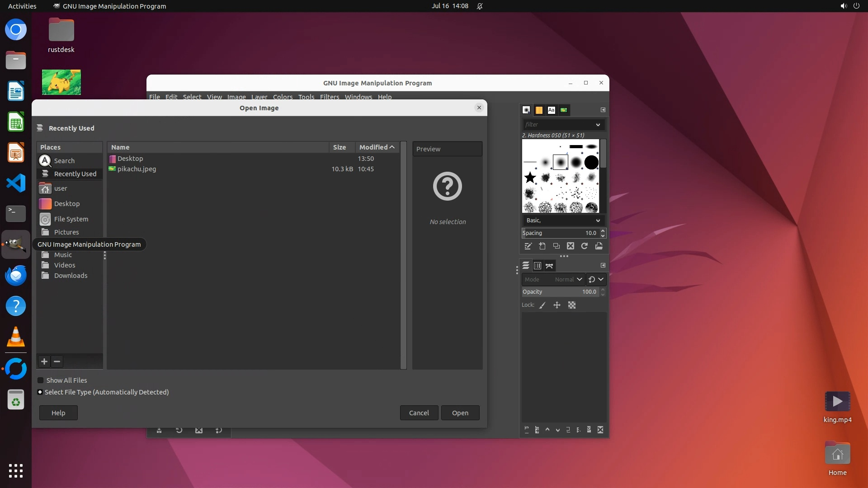Click add bookmark plus icon under Places
868x488 pixels.
(x=44, y=361)
